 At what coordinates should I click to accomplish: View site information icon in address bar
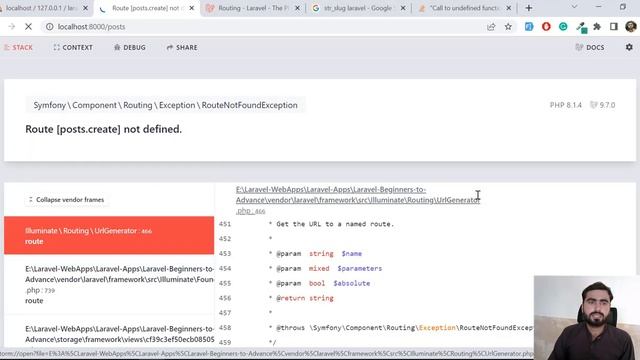click(49, 27)
